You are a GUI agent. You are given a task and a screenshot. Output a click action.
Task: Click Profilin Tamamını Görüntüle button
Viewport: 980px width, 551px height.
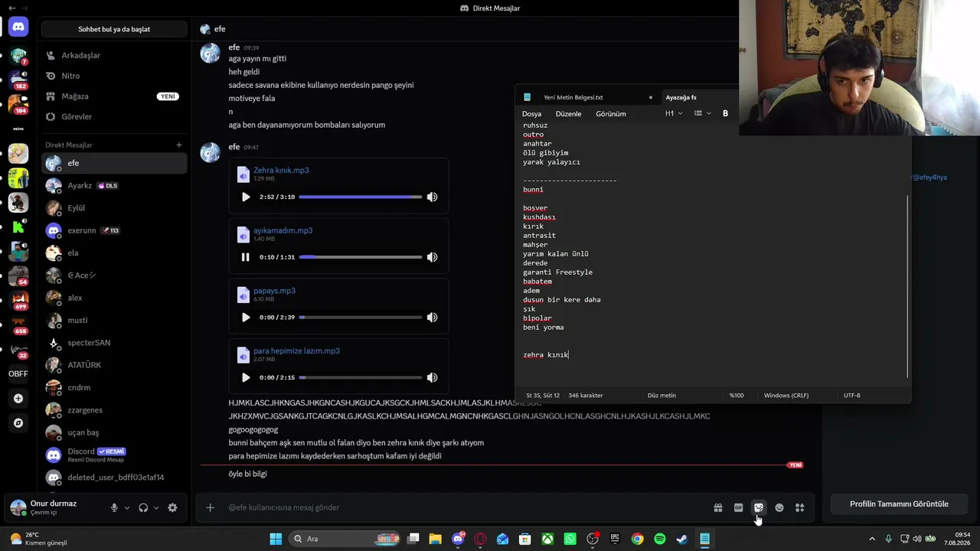899,504
